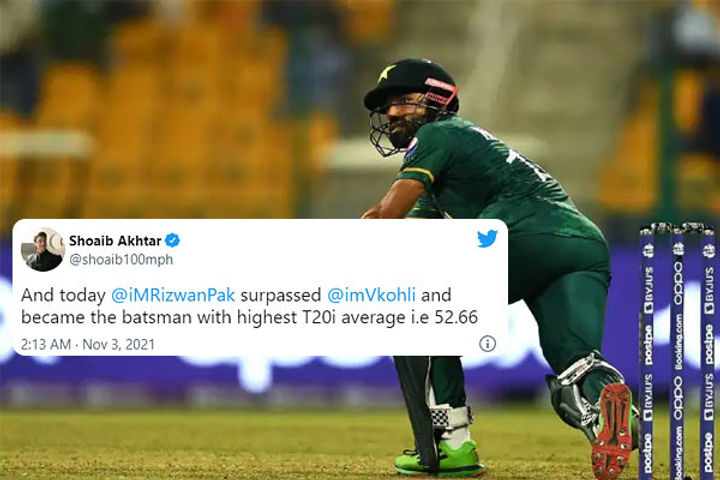The image size is (720, 480).
Task: Click the blue Twitter bird logo
Action: 487,238
